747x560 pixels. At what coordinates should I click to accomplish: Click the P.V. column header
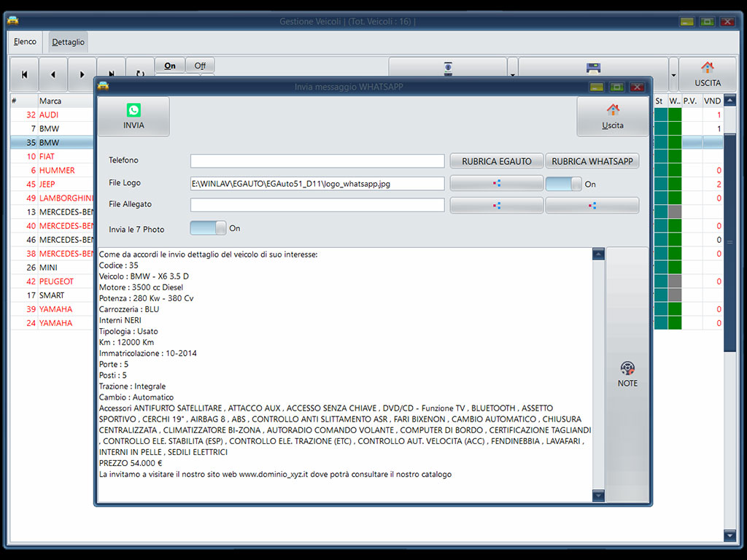[690, 101]
